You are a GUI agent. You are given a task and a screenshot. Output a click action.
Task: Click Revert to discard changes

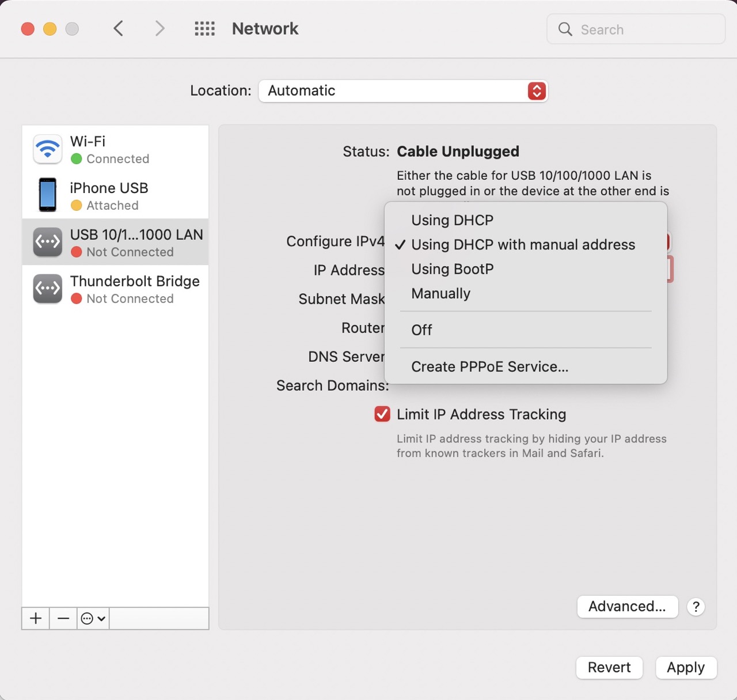(x=609, y=667)
